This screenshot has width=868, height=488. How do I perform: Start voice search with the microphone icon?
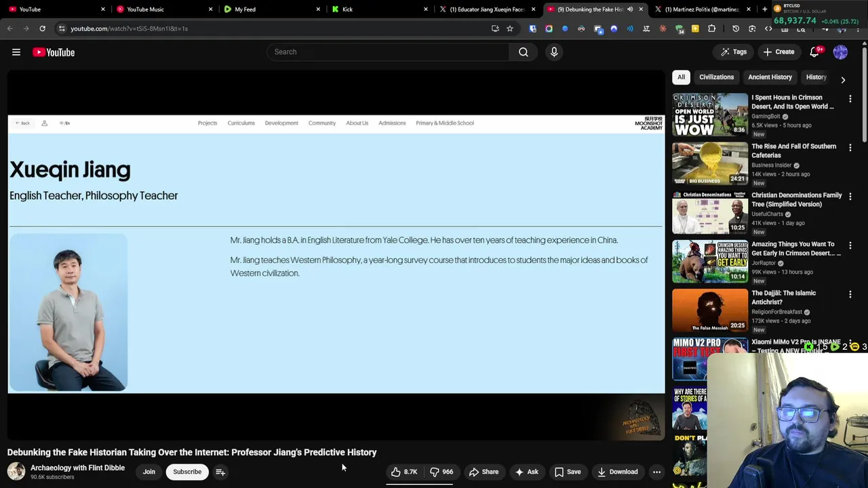click(x=554, y=52)
